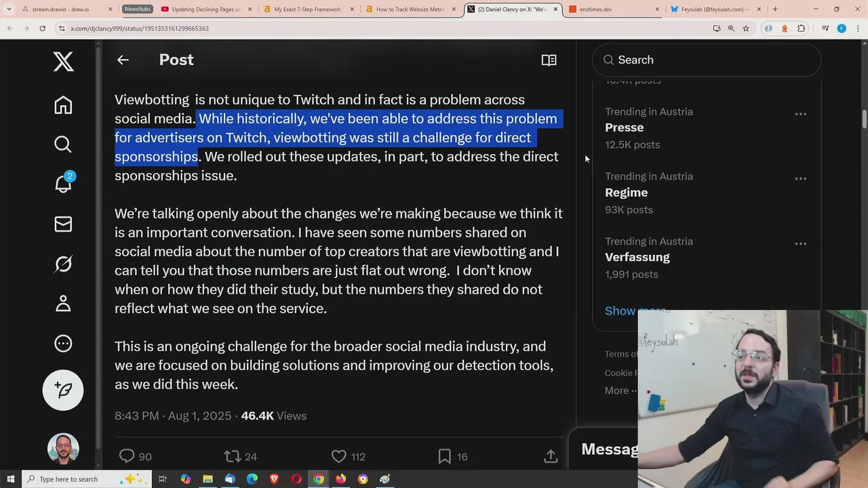868x488 pixels.
Task: Switch to Updating Declining Pages tab
Action: (206, 9)
